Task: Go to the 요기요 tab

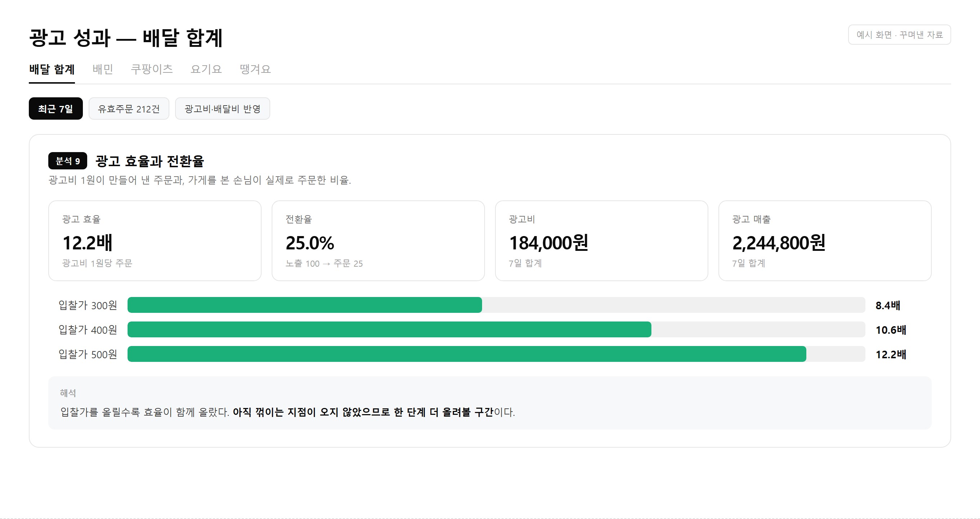Action: (206, 69)
